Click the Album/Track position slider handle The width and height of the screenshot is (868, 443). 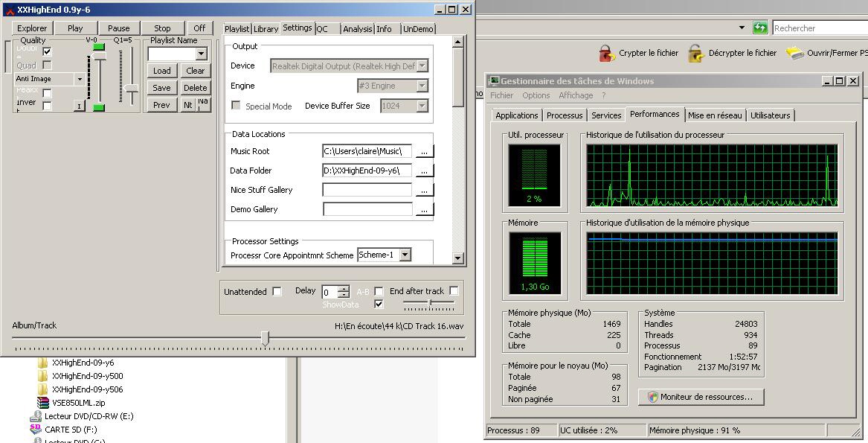pos(266,338)
